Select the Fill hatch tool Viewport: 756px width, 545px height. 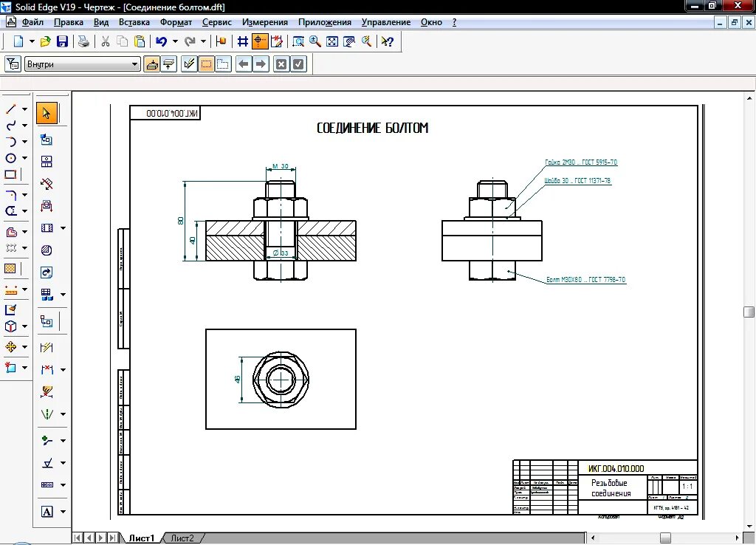click(x=10, y=269)
